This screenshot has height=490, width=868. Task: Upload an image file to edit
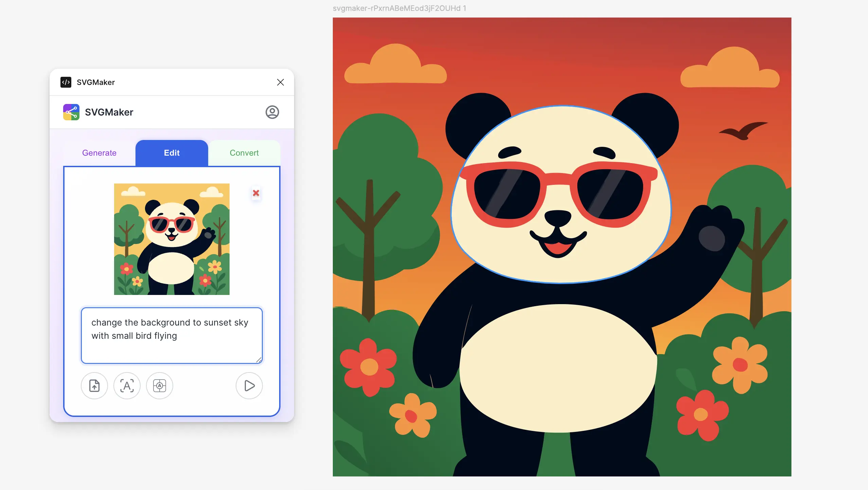pos(94,386)
